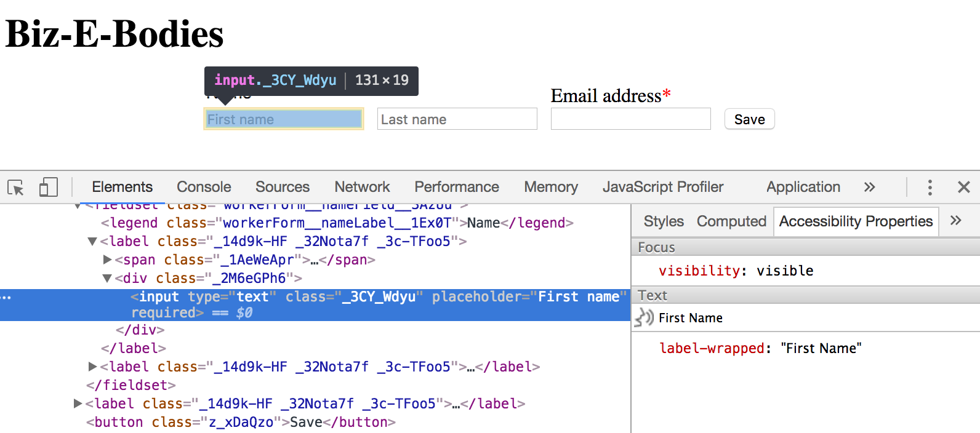Image resolution: width=980 pixels, height=433 pixels.
Task: Select the Elements tab
Action: (x=122, y=187)
